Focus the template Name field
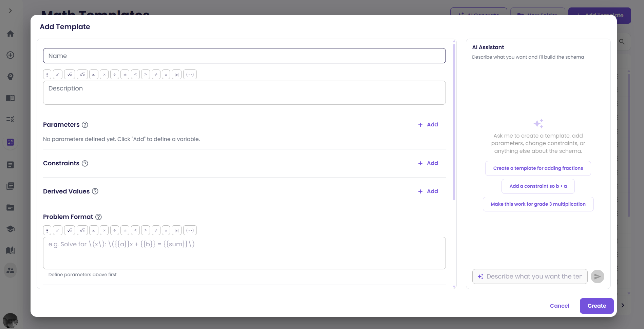Screen dimensions: 644x329 244,56
